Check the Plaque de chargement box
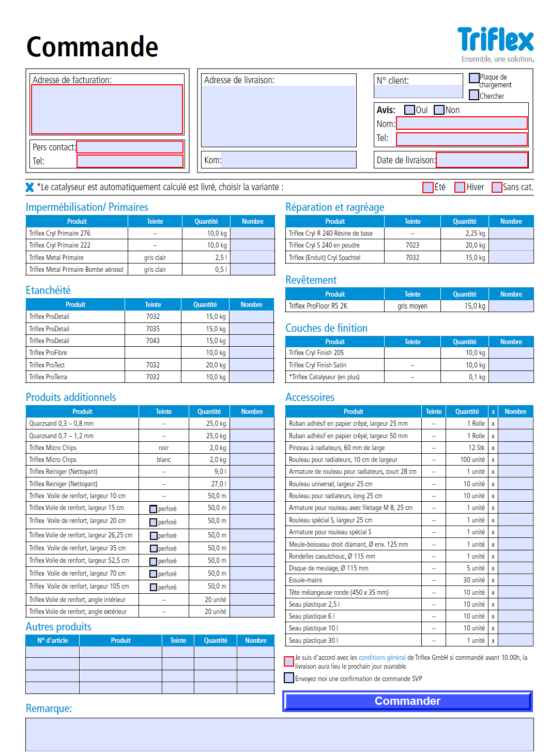 click(474, 78)
